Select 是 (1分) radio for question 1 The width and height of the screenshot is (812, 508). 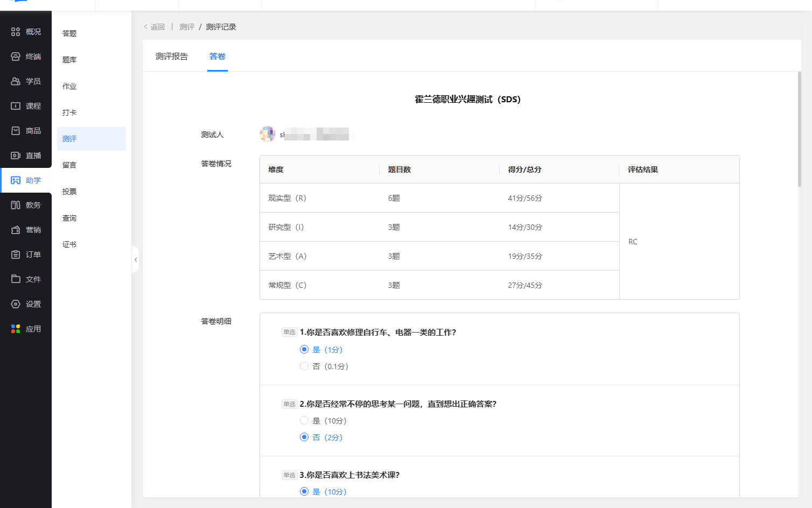click(x=304, y=350)
